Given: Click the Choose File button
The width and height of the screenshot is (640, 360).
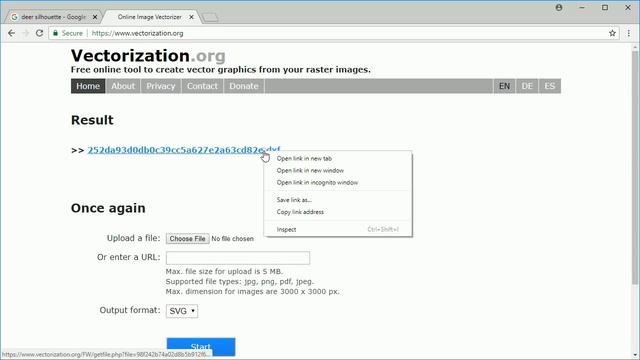Looking at the screenshot, I should (188, 239).
